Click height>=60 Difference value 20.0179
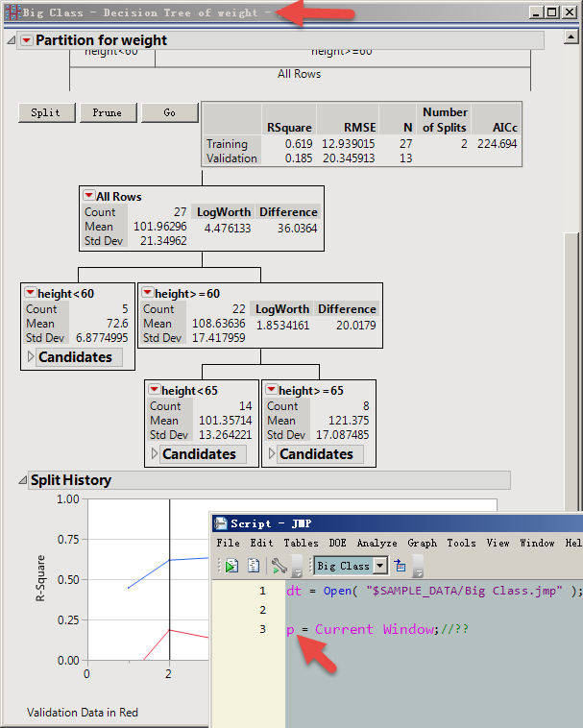 pyautogui.click(x=356, y=326)
